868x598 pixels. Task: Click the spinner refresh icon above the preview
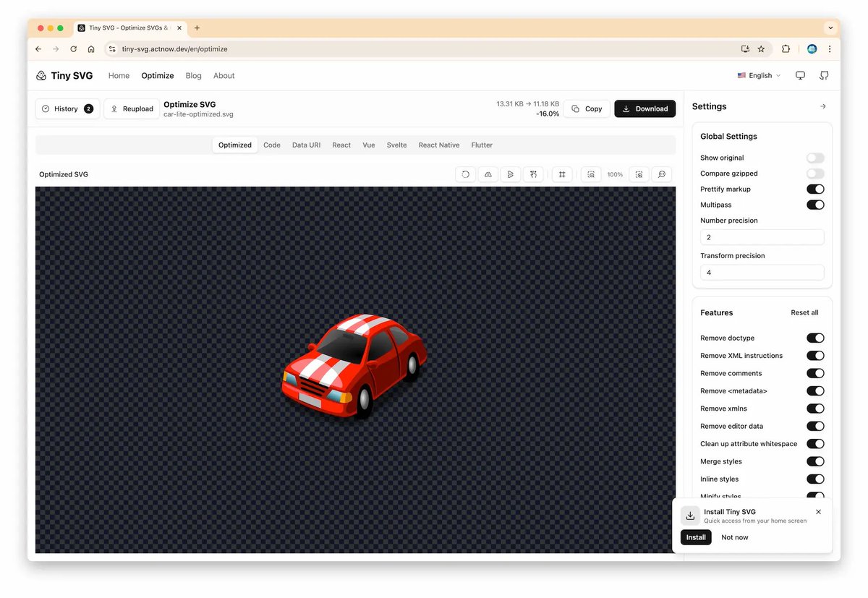[x=465, y=174]
